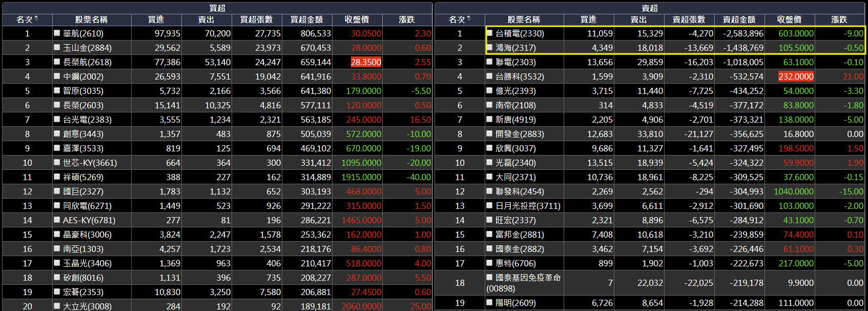868x311 pixels.
Task: Open the stock AES-KY(6781)
Action: [x=89, y=220]
